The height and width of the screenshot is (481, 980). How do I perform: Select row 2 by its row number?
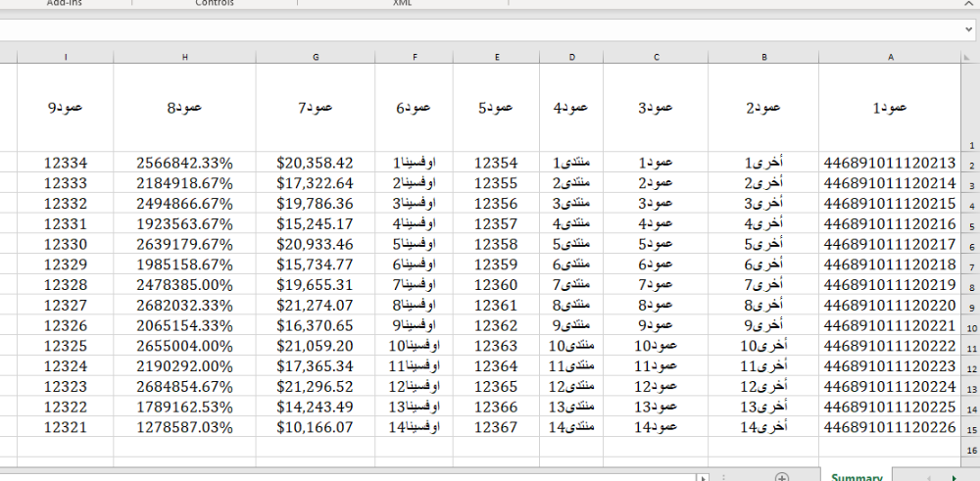(971, 165)
